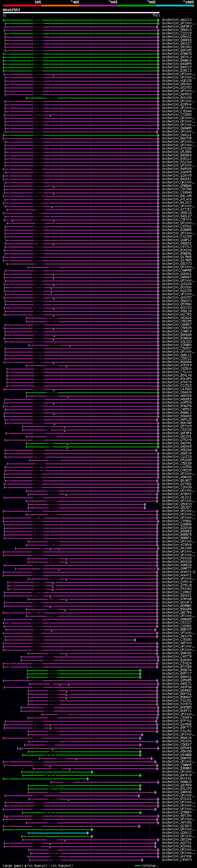Viewport: 197px width, 868px height.
Task: Click the UniRef100_Q6BL12 label
Action: click(x=177, y=355)
